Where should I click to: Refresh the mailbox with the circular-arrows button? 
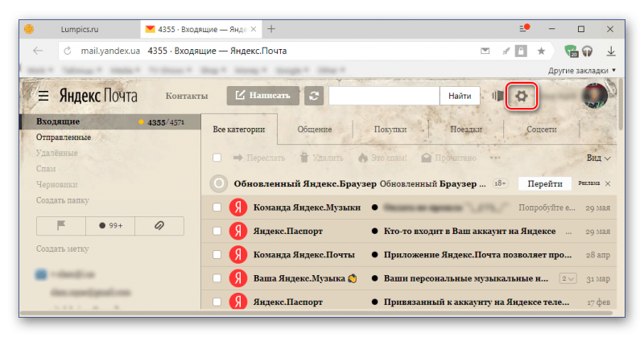(314, 96)
